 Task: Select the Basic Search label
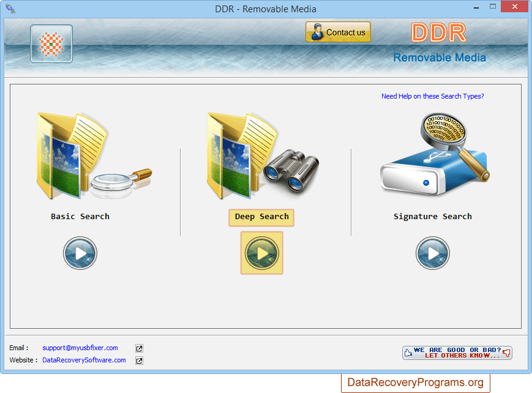coord(80,217)
